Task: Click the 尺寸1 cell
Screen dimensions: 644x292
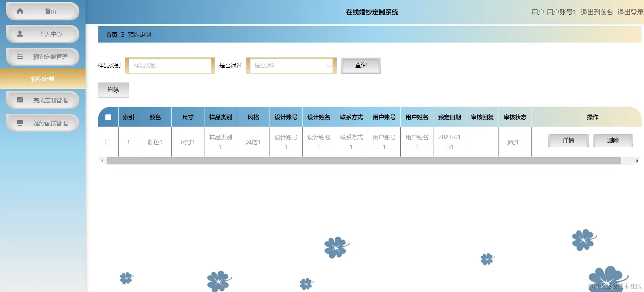Action: point(188,142)
